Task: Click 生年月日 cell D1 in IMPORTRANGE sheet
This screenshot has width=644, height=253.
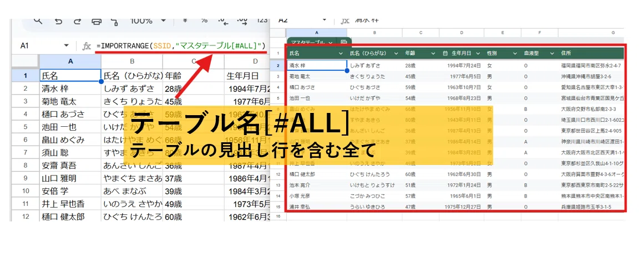Action: pos(247,75)
